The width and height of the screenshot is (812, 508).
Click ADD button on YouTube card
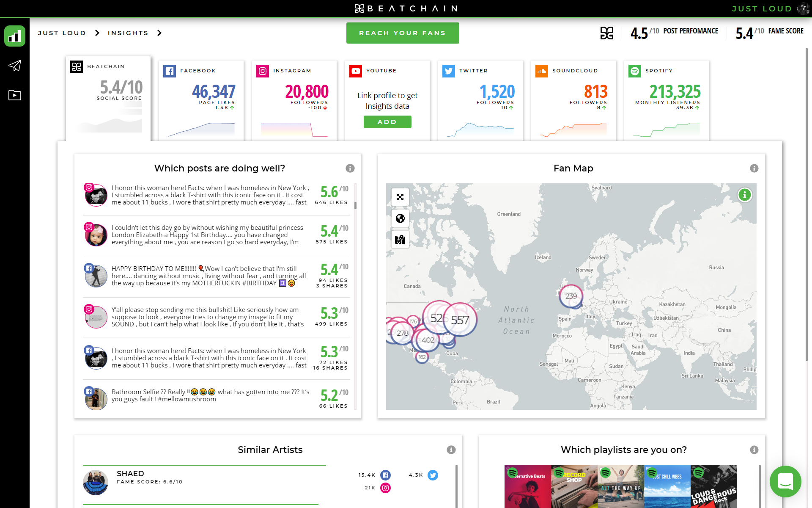[x=387, y=122]
